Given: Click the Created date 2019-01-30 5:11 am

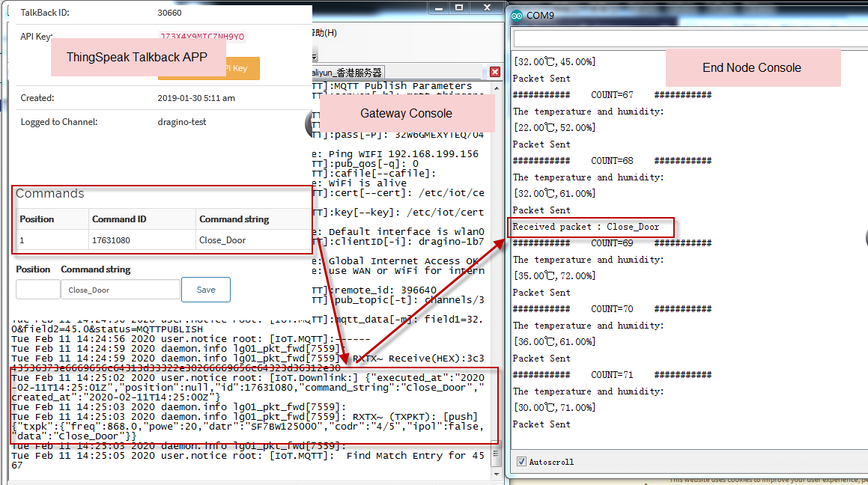Looking at the screenshot, I should [x=196, y=98].
